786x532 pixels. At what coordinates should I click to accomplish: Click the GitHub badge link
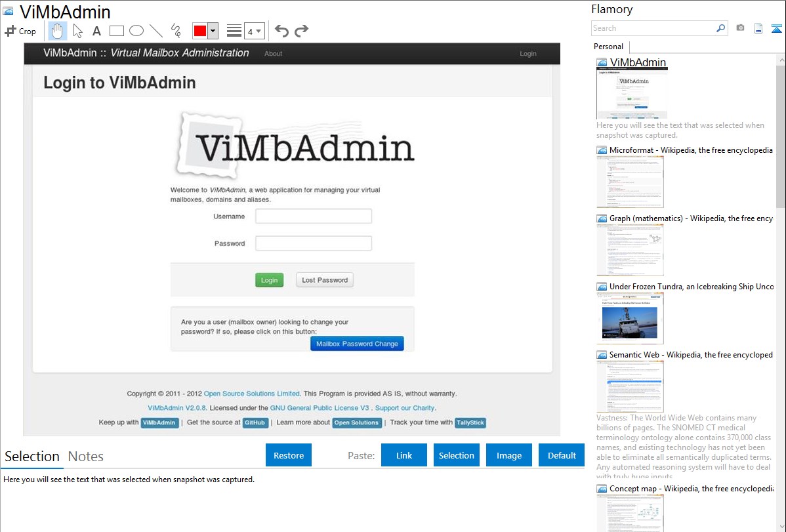click(x=255, y=422)
